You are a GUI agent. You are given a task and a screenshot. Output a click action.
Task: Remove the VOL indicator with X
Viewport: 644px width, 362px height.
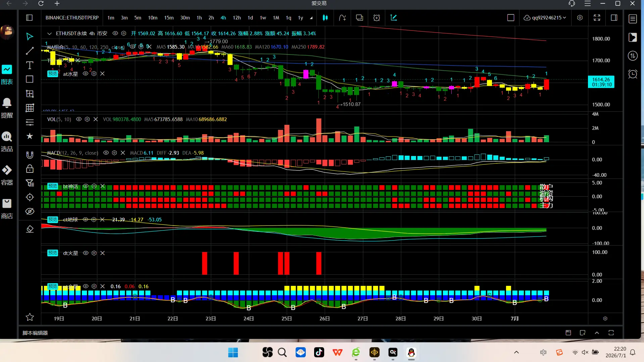pos(96,119)
